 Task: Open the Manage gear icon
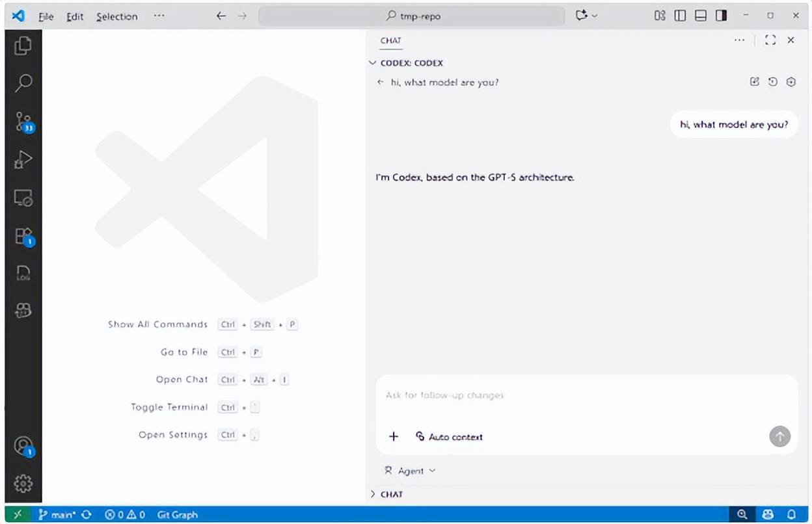tap(23, 483)
